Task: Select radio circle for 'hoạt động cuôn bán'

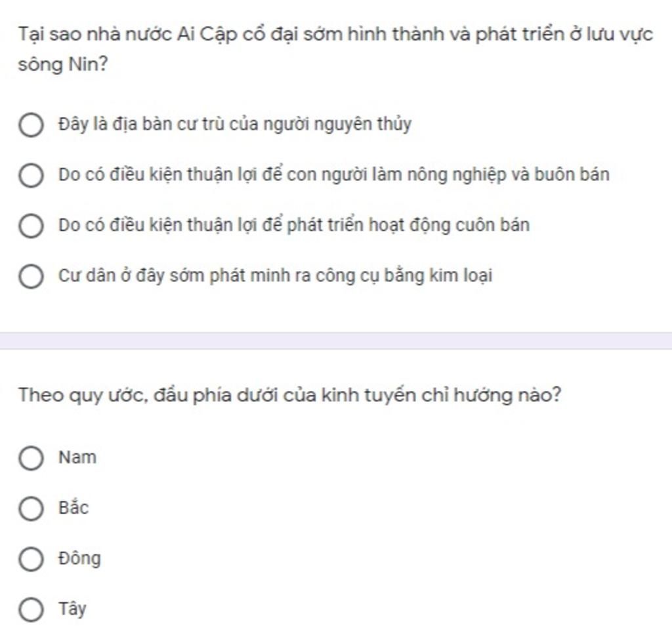Action: click(31, 226)
